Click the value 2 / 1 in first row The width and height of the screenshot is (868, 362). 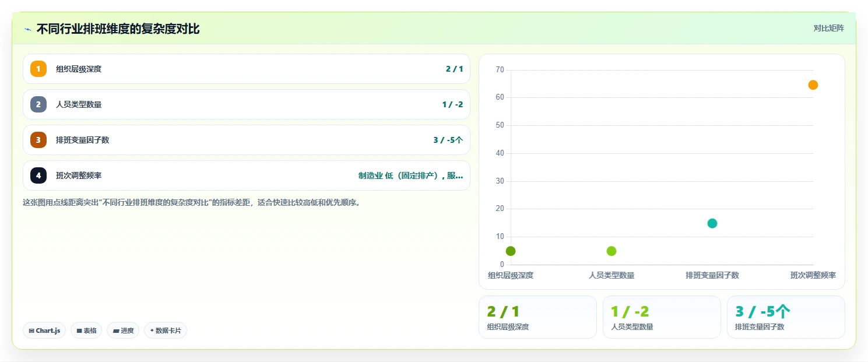(x=454, y=69)
